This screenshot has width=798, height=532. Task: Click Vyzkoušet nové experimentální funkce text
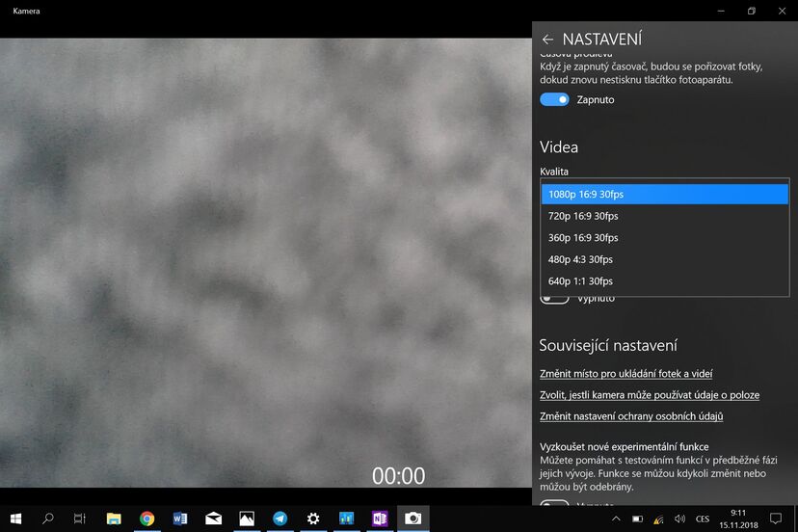point(624,446)
